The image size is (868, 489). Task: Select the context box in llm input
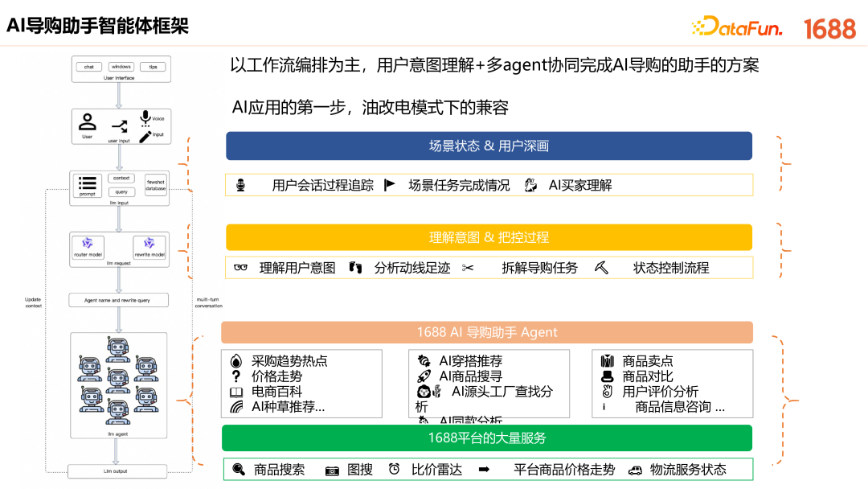pyautogui.click(x=121, y=179)
